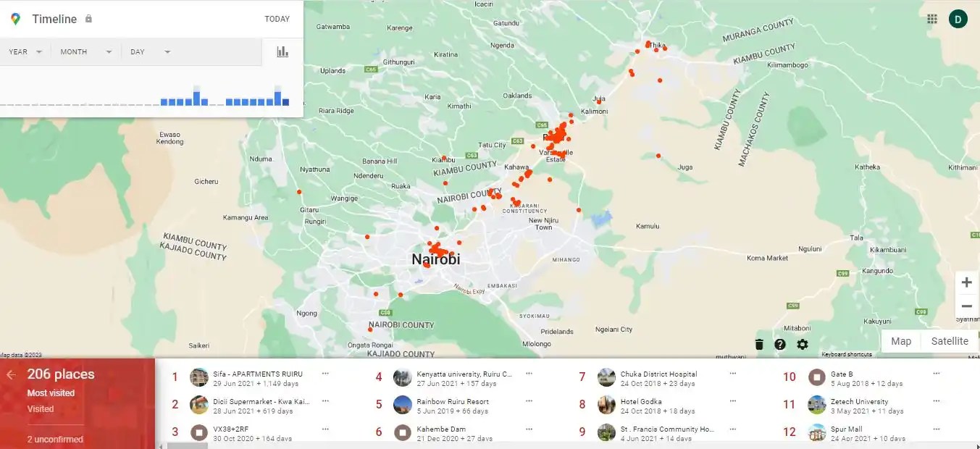Click the Nairobi city label on map
This screenshot has width=980, height=449.
coord(435,259)
